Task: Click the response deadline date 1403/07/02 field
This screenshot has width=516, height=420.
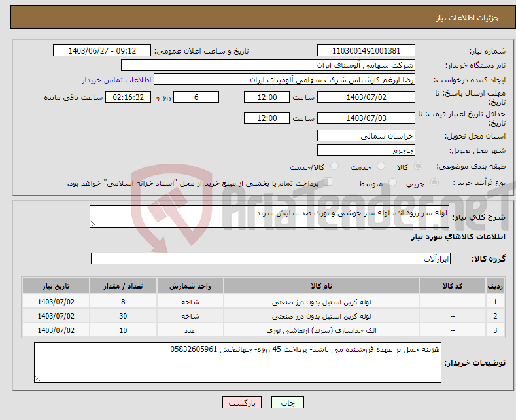Action: coord(366,97)
